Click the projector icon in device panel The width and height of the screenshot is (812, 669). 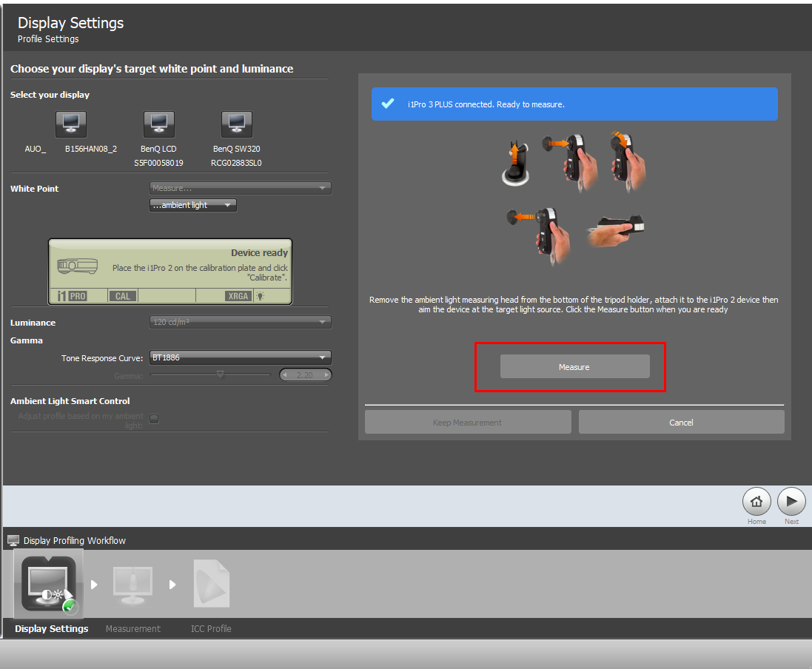(77, 266)
